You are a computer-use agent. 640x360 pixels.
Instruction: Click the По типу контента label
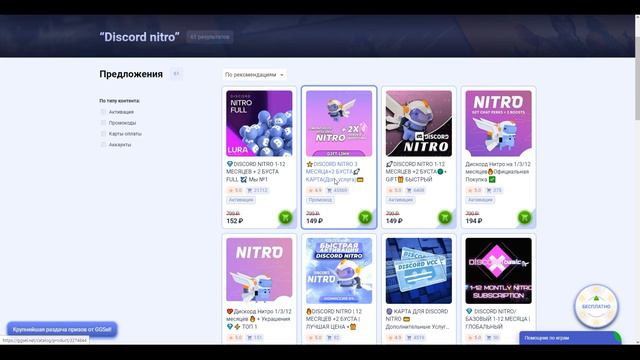119,100
